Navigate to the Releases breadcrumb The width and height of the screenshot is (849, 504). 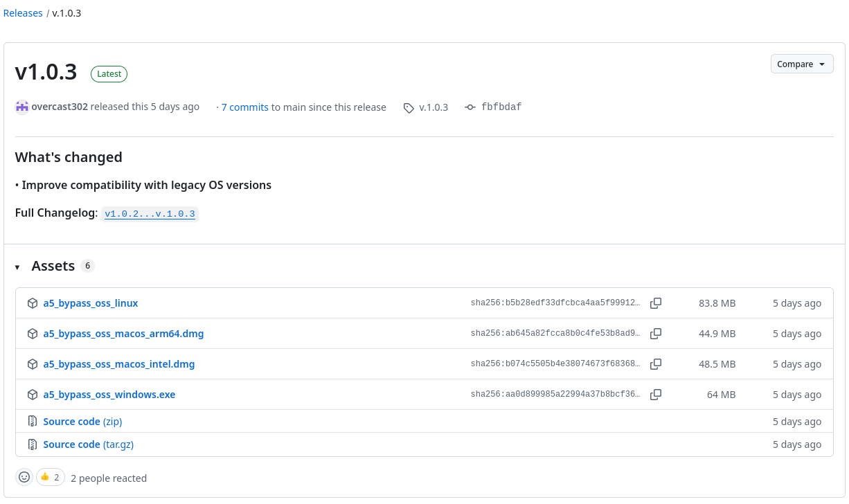pyautogui.click(x=23, y=12)
